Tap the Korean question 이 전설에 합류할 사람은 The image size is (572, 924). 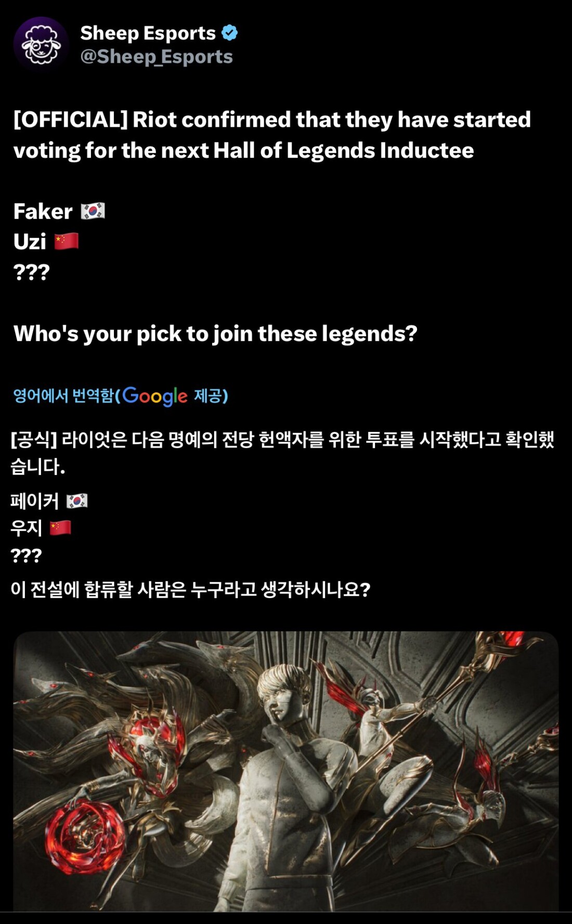click(x=190, y=589)
